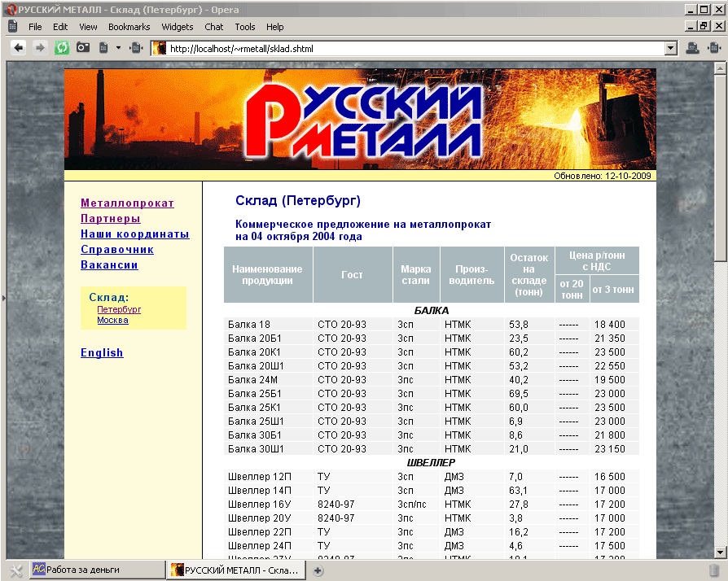
Task: Click the printer icon right of the address bar
Action: [x=692, y=48]
